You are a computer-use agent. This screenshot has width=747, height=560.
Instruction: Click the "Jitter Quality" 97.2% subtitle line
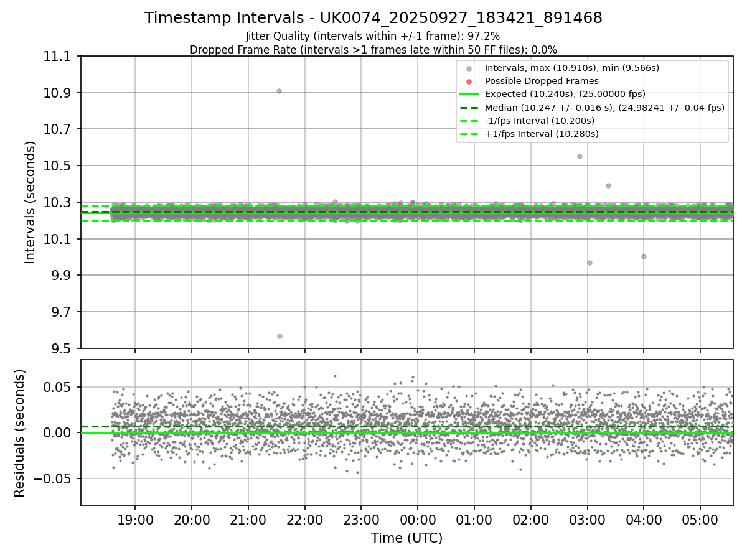pos(373,37)
